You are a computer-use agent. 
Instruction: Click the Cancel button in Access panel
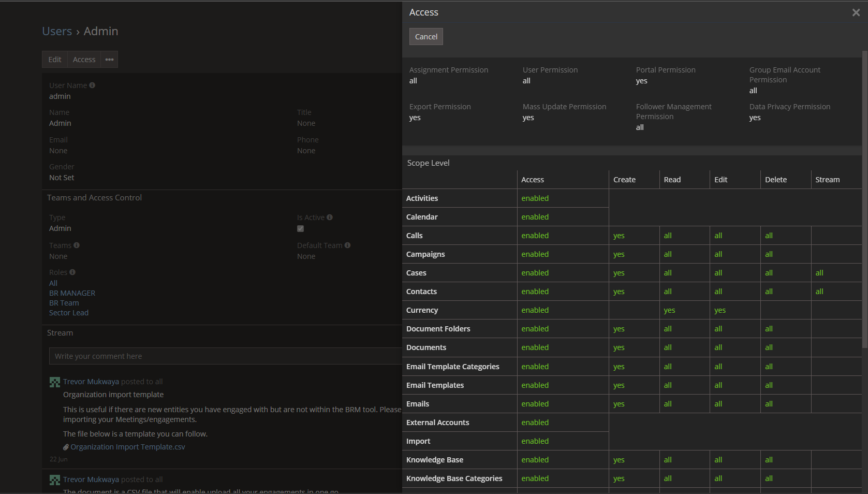(x=426, y=37)
